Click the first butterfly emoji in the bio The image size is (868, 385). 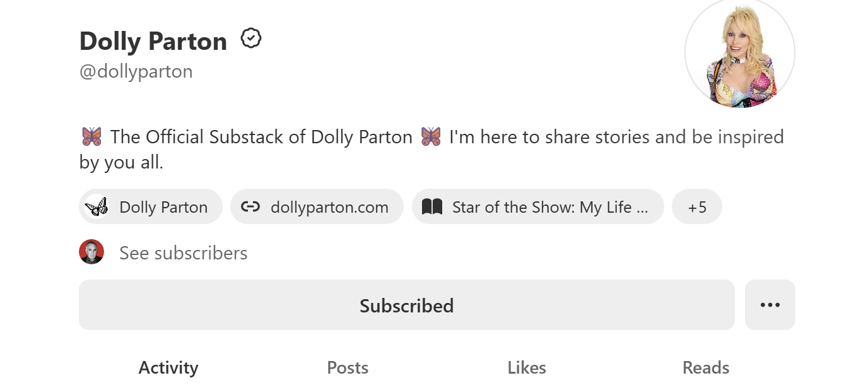click(x=91, y=136)
